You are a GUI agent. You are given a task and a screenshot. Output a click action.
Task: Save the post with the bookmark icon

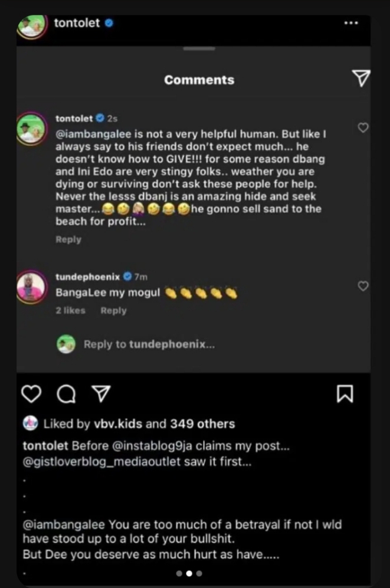(x=345, y=394)
